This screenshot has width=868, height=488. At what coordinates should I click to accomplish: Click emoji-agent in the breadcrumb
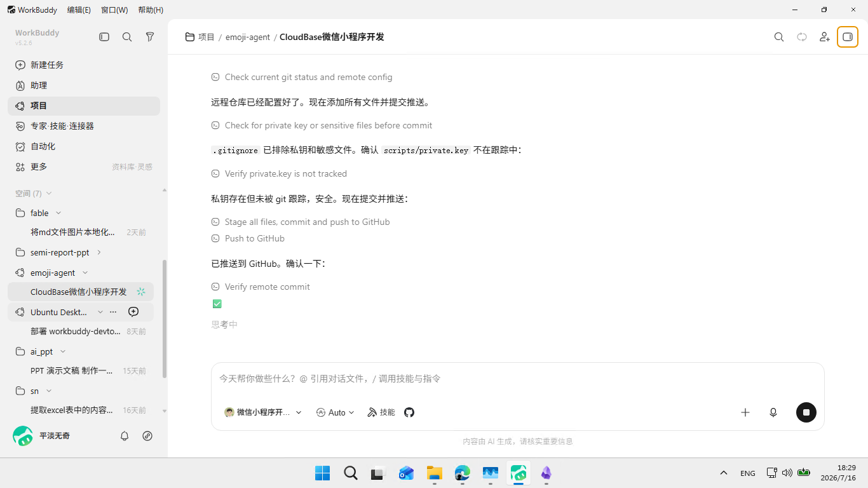(x=248, y=37)
